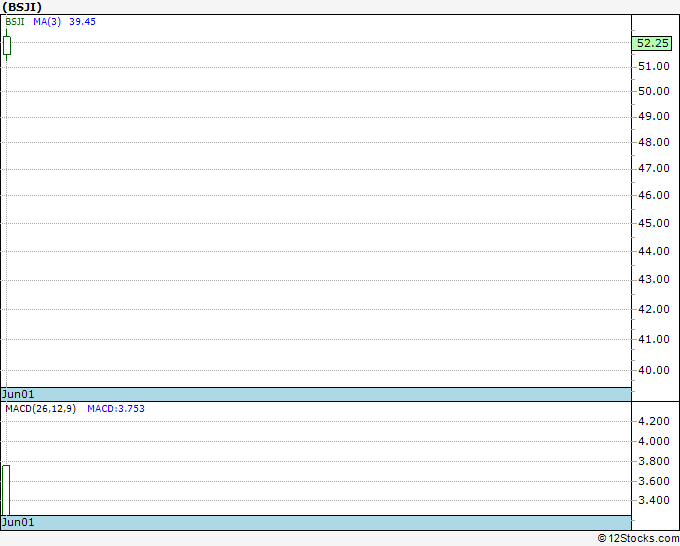Image resolution: width=680 pixels, height=546 pixels.
Task: Click the Jun01 label under price chart
Action: 18,394
